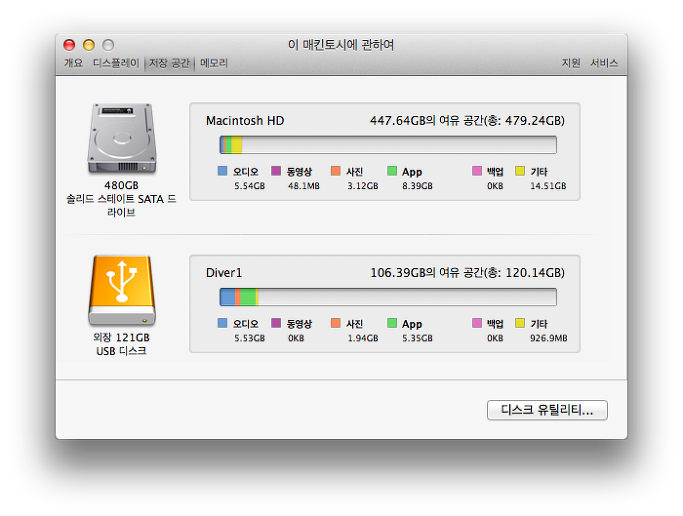Click Macintosh HD green App legend swatch

point(392,171)
